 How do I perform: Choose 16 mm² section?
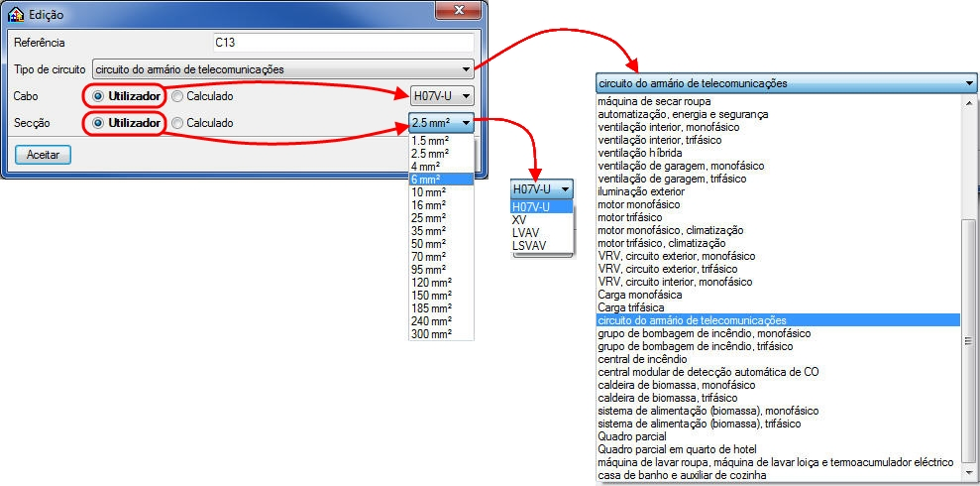coord(441,205)
